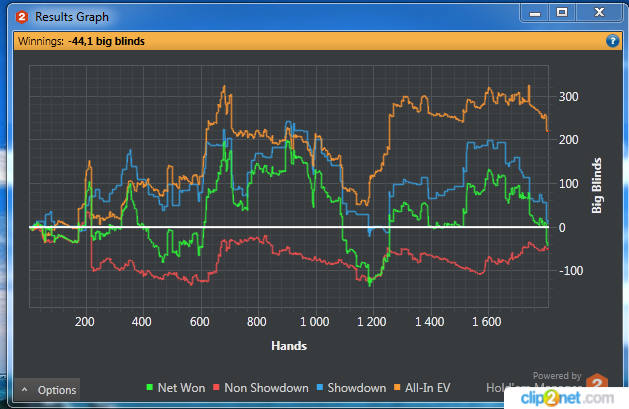This screenshot has width=629, height=409.
Task: Select the Non Showdown legend label
Action: 266,388
